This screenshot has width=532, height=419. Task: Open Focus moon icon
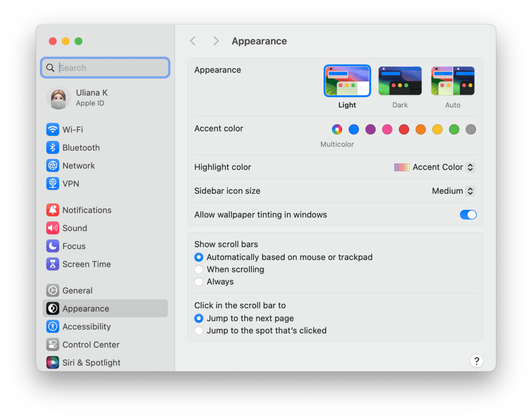(x=53, y=246)
